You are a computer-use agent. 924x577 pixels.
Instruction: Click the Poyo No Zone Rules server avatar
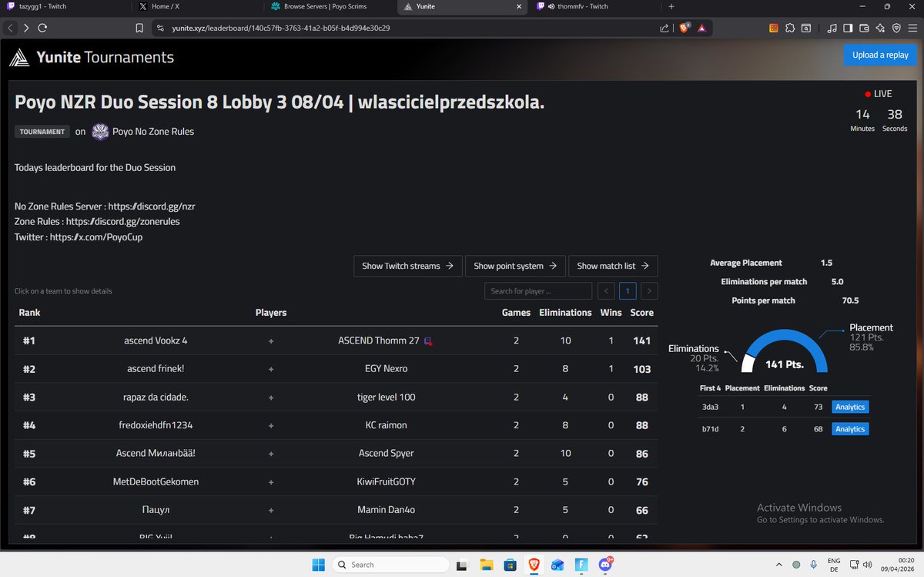[100, 132]
